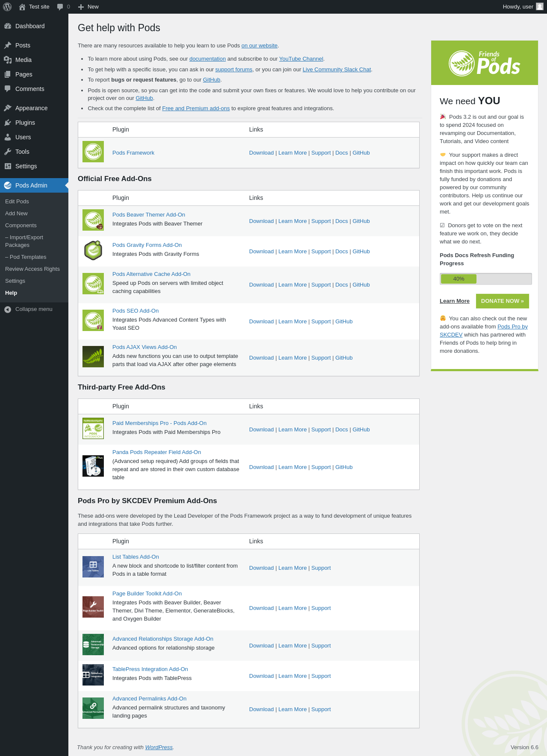Image resolution: width=547 pixels, height=756 pixels.
Task: Open the support forums link
Action: [234, 70]
